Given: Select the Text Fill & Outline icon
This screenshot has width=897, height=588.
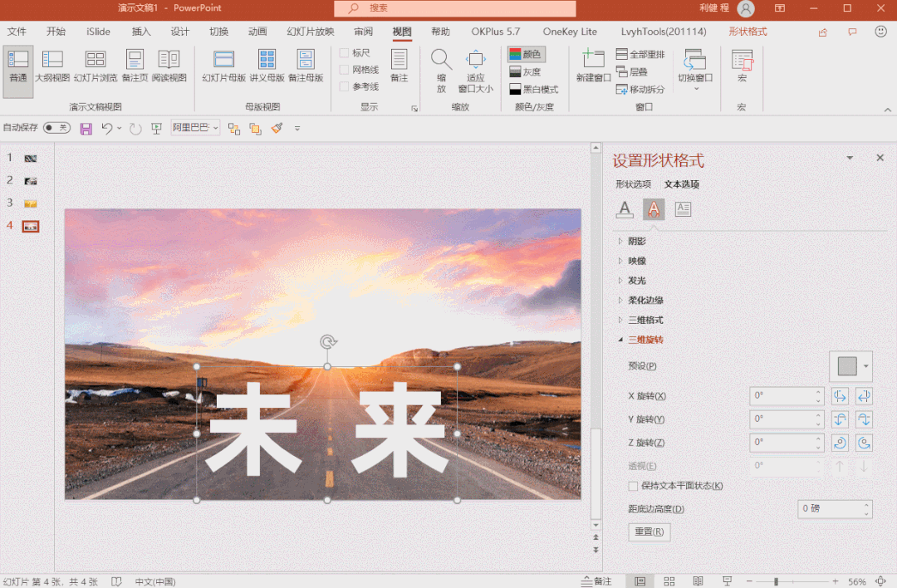Looking at the screenshot, I should (625, 209).
